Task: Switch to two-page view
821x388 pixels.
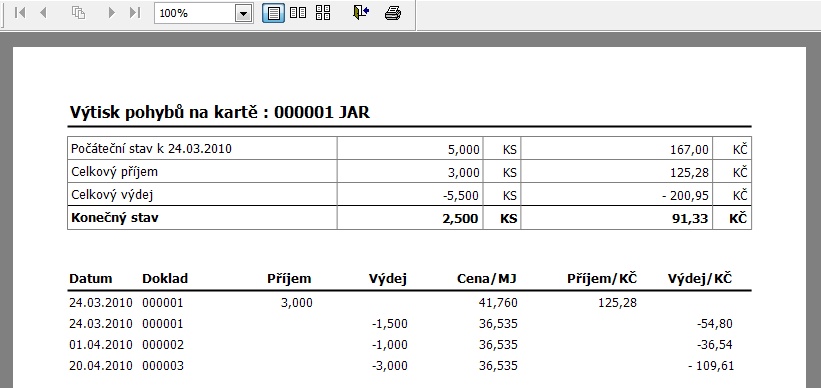Action: (298, 13)
